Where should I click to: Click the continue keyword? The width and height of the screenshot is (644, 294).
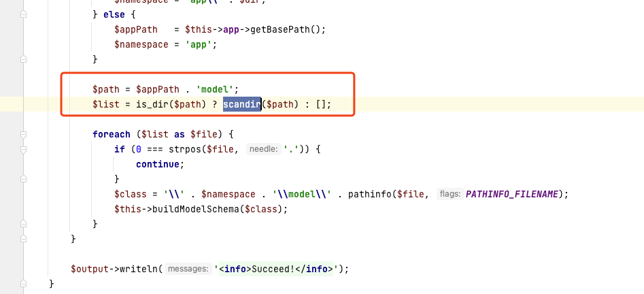[158, 164]
